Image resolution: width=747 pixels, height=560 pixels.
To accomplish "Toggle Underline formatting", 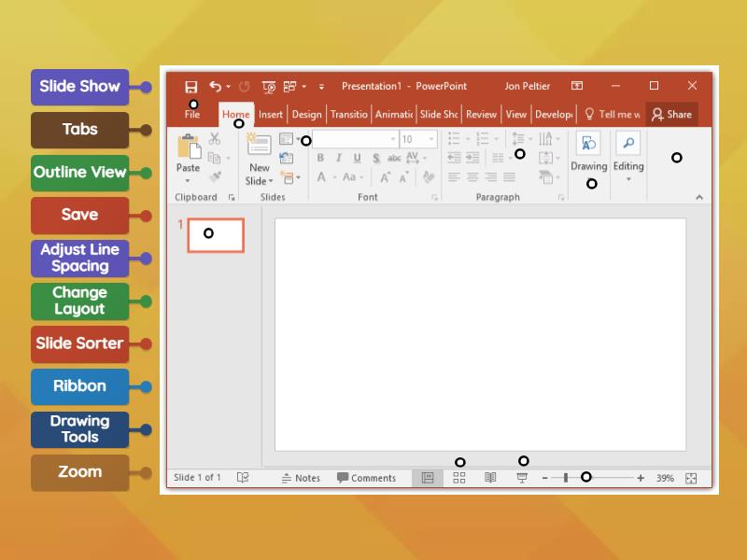I will click(x=357, y=157).
